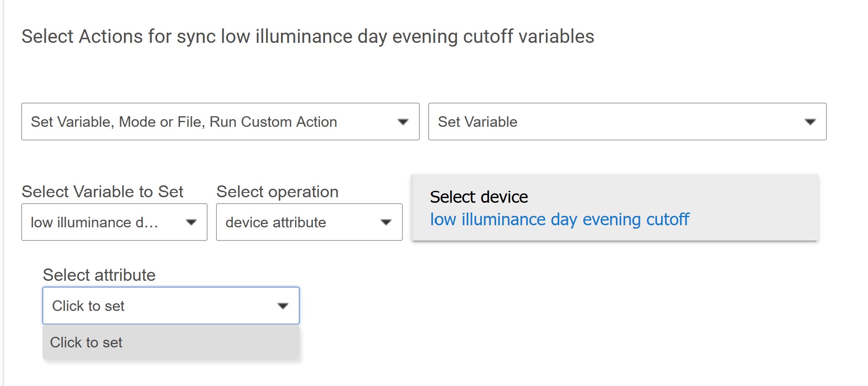The height and width of the screenshot is (386, 868).
Task: Choose the 'Click to set' option in the open list
Action: tap(171, 342)
